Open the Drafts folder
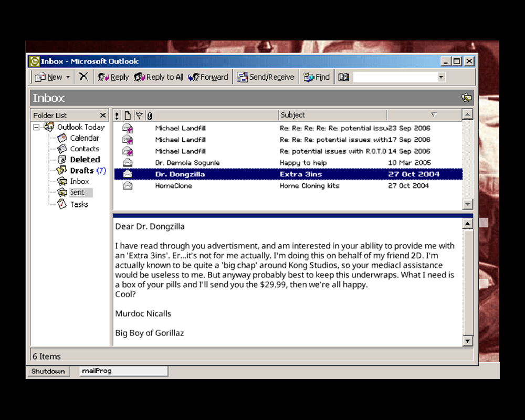This screenshot has height=420, width=525. (x=82, y=171)
